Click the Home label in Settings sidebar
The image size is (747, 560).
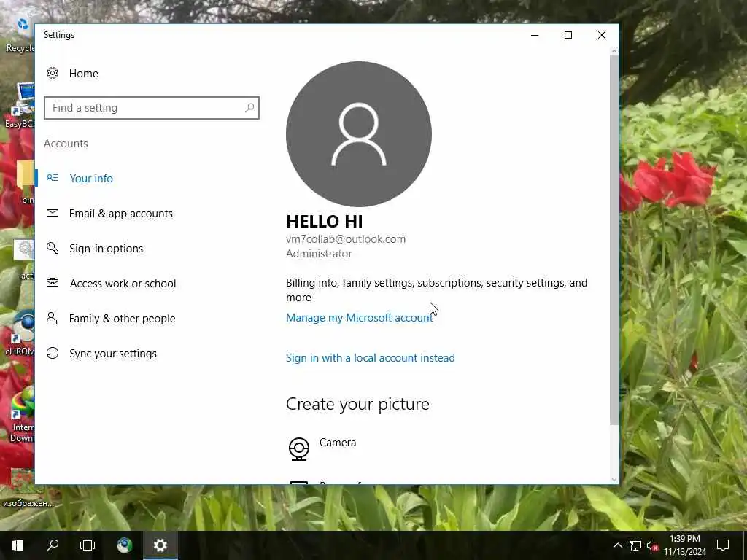83,74
